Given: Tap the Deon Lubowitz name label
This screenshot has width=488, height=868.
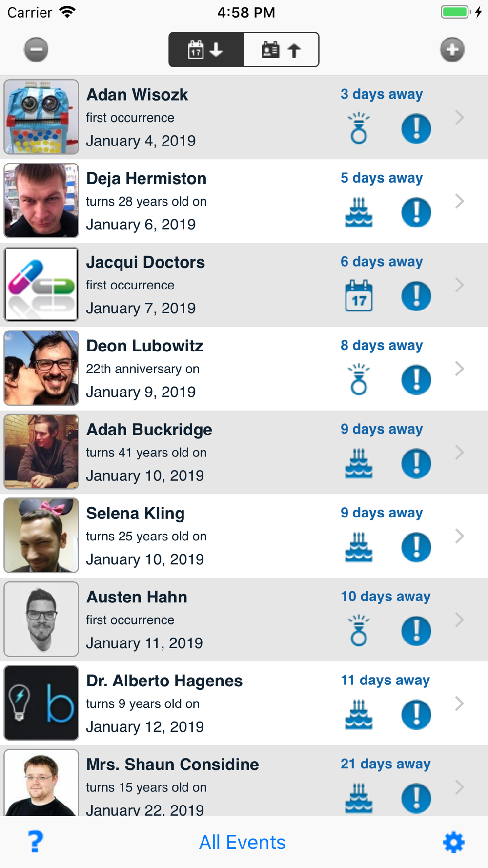Looking at the screenshot, I should tap(144, 346).
